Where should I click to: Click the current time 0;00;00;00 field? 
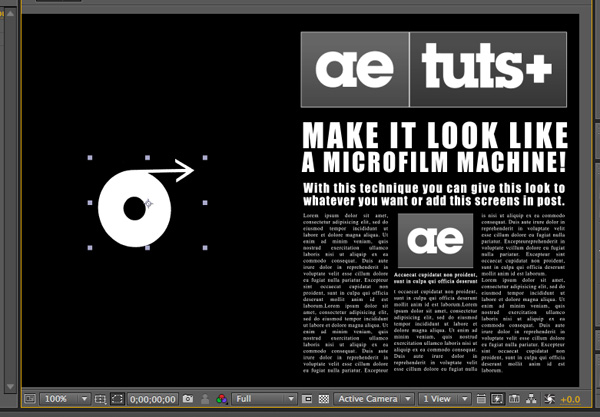153,399
